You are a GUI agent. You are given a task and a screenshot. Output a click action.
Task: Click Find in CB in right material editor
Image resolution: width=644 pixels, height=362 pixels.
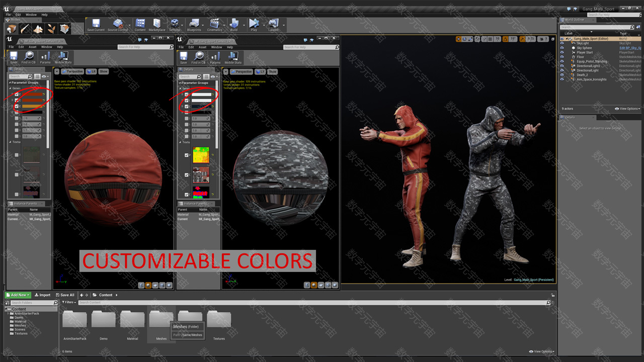pyautogui.click(x=199, y=57)
